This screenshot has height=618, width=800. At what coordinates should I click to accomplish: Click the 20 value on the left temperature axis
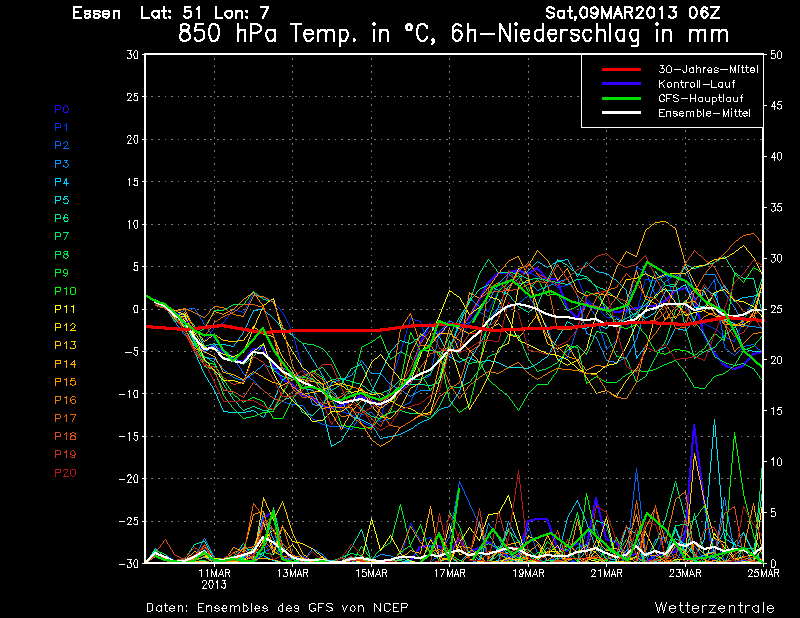pos(133,139)
